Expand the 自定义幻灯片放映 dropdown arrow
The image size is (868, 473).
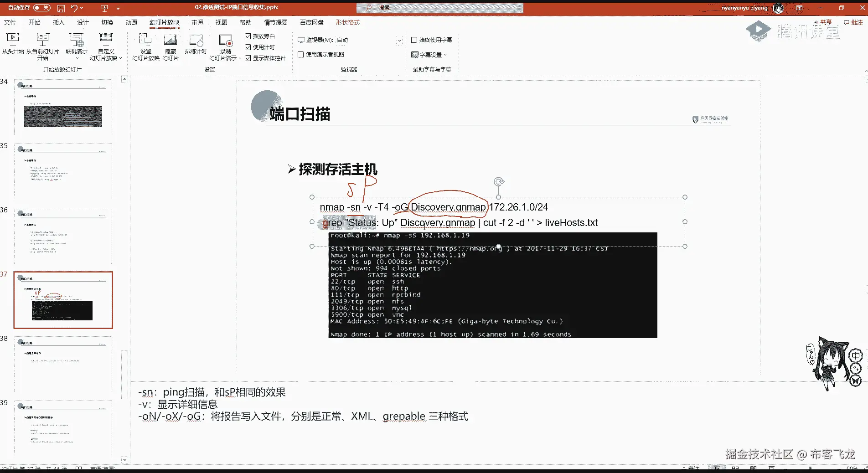120,58
